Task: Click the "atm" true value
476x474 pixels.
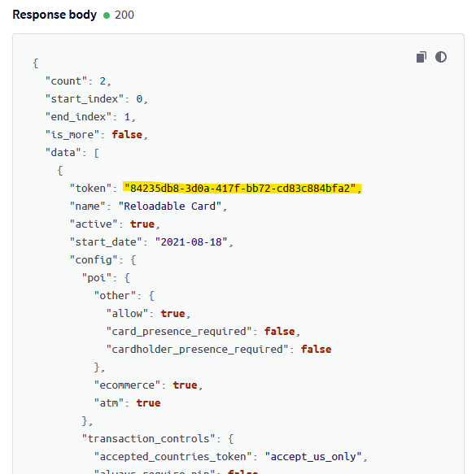Action: [148, 403]
